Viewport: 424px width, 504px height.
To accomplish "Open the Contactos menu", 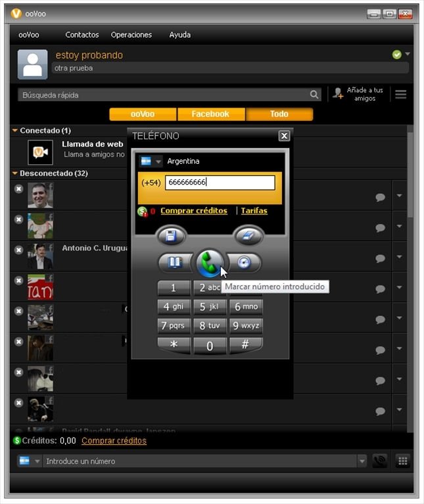I will tap(82, 35).
